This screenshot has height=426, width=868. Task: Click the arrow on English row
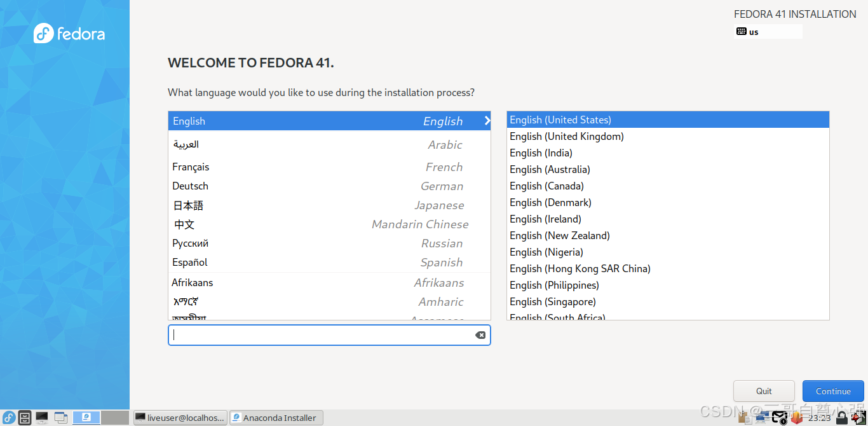pos(487,121)
